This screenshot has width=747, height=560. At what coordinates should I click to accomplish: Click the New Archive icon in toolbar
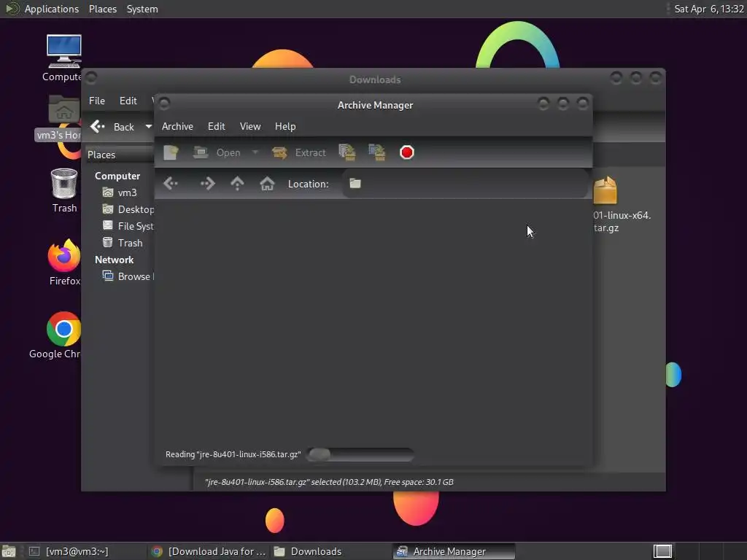coord(171,152)
